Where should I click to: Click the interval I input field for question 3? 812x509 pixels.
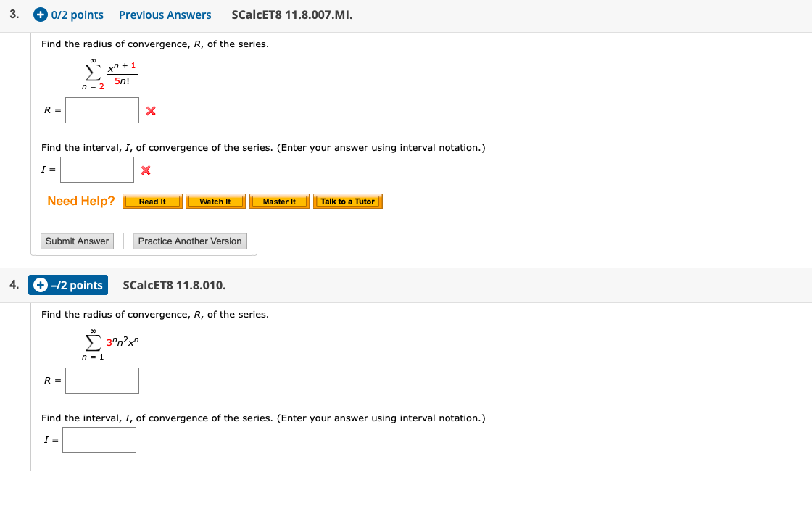(96, 169)
